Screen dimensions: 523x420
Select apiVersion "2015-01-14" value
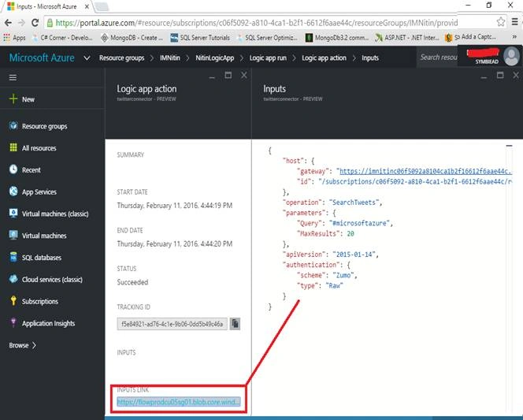[x=354, y=255]
